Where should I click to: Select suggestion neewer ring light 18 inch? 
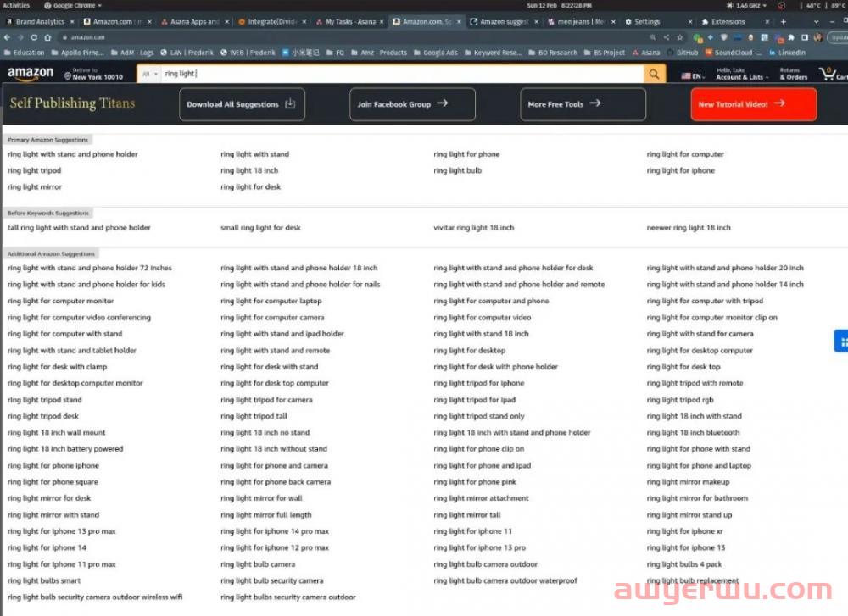coord(689,228)
